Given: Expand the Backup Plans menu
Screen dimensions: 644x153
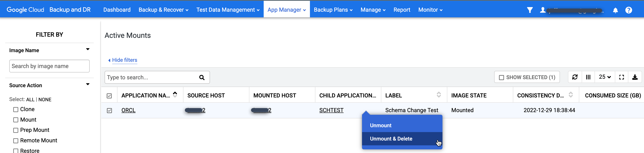Looking at the screenshot, I should pos(333,10).
